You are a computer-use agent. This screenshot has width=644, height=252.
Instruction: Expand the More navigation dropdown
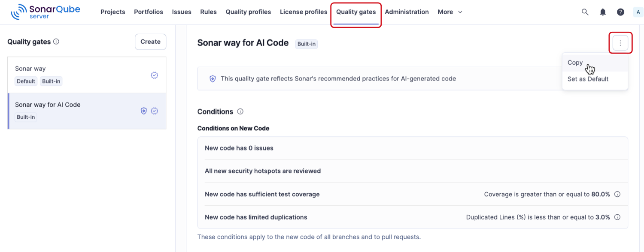tap(450, 12)
